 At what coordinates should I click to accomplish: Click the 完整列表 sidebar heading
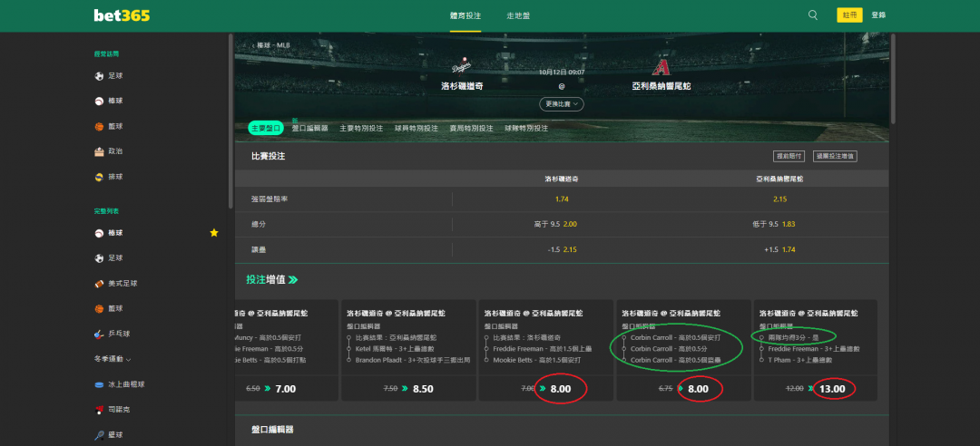tap(106, 211)
